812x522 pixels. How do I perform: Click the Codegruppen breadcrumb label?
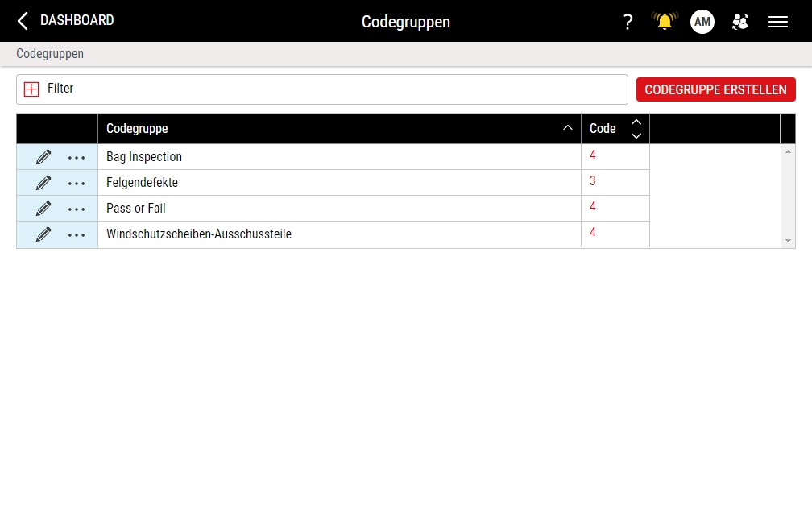click(49, 53)
